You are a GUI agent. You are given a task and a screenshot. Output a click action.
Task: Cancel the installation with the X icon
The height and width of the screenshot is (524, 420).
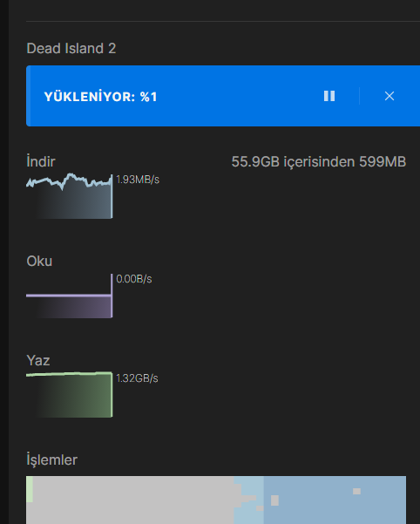coord(390,96)
